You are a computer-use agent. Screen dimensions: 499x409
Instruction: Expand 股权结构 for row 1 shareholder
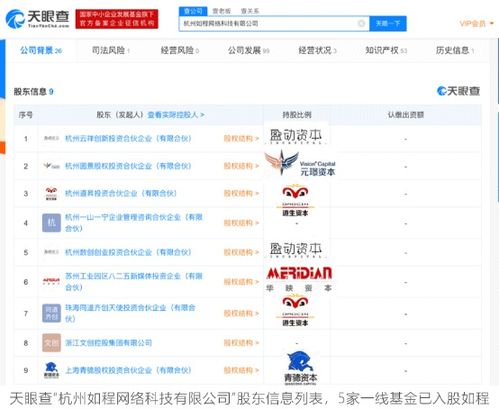pyautogui.click(x=241, y=138)
